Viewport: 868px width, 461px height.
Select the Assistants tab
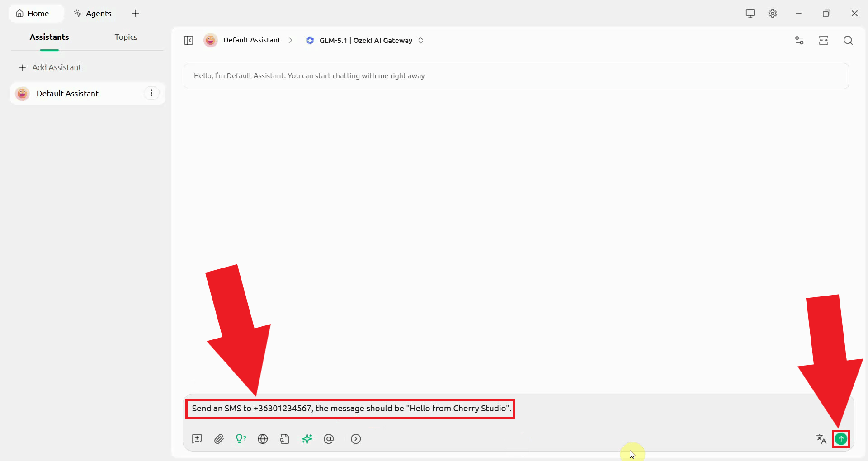click(x=49, y=37)
